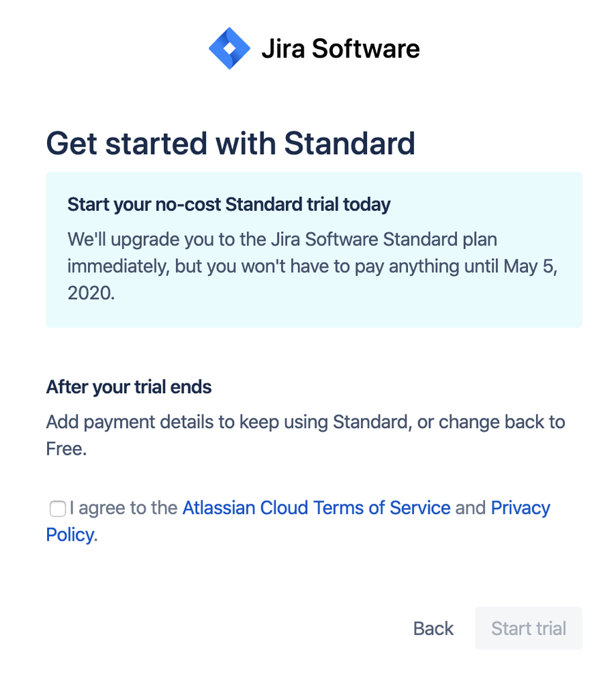Click 'Start your no-cost Standard trial today' title
This screenshot has height=682, width=616.
coord(229,204)
